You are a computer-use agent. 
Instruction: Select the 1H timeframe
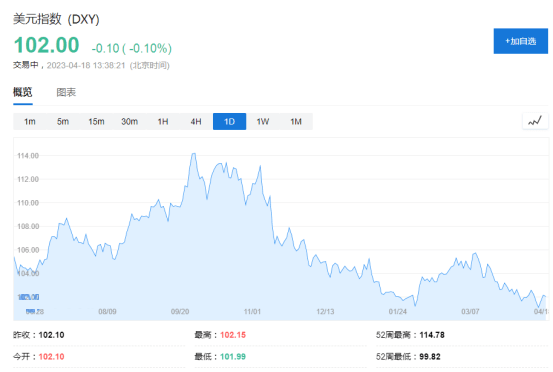[x=163, y=122]
